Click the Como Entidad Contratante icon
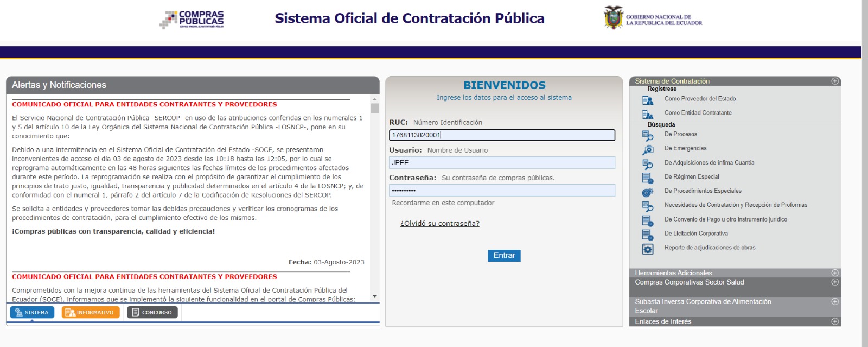 click(647, 114)
